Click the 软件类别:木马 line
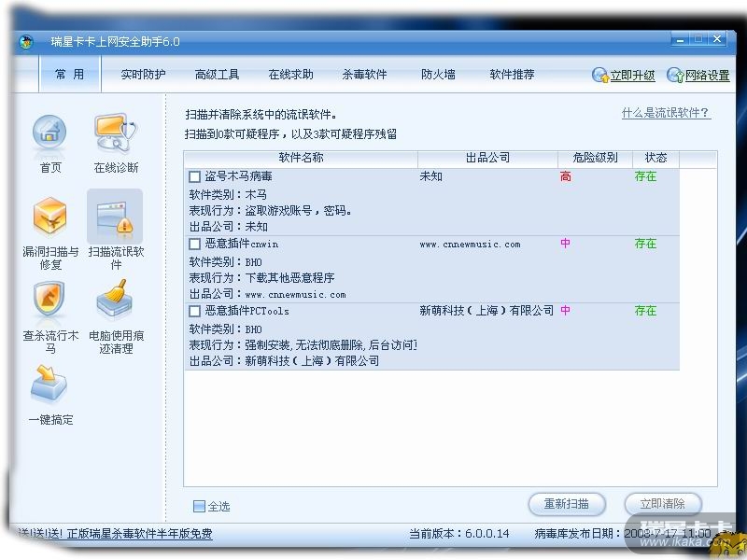747x560 pixels. (228, 195)
